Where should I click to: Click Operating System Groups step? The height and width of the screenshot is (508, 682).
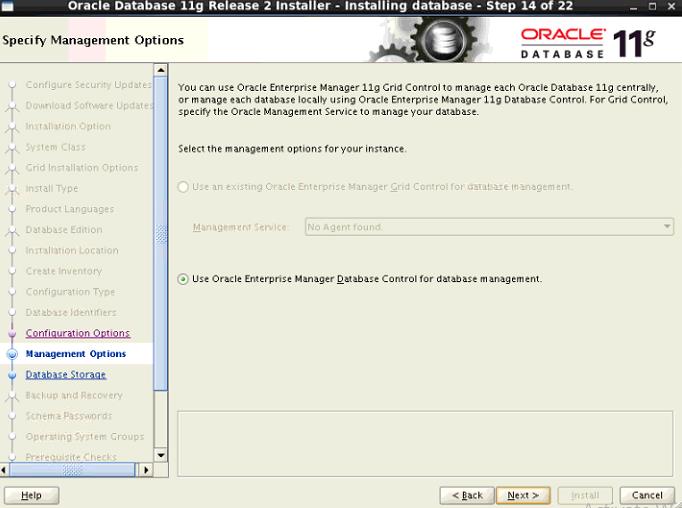click(85, 437)
